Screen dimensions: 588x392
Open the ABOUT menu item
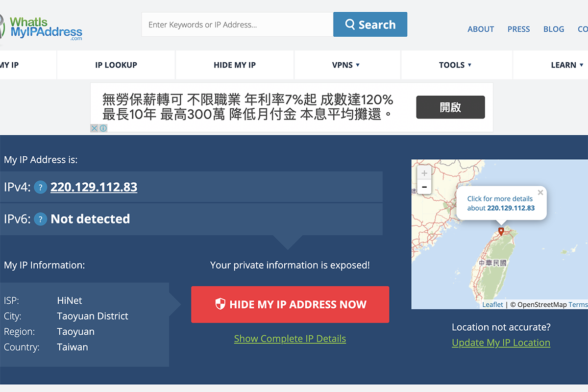click(480, 29)
